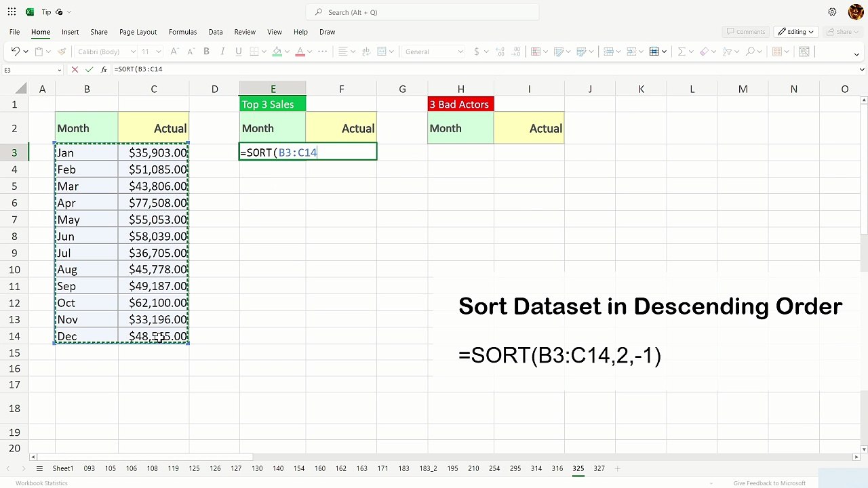The width and height of the screenshot is (868, 488).
Task: Click the Search box in title bar
Action: 422,12
